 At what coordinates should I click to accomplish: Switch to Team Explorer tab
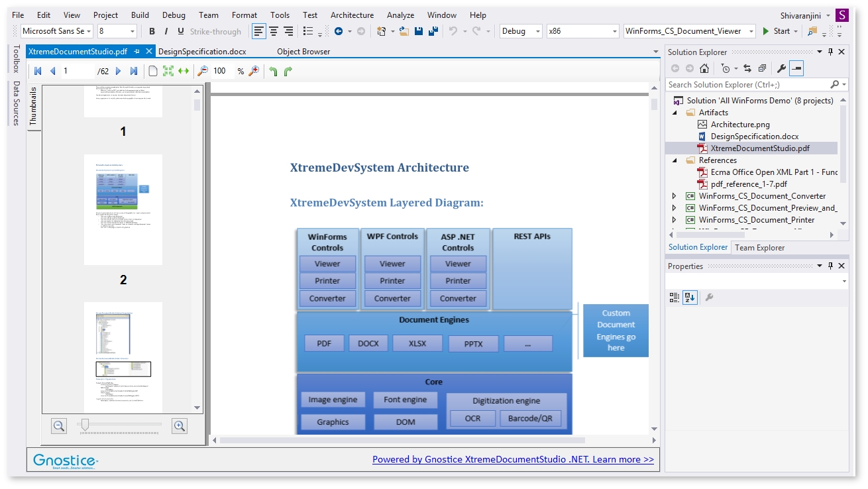coord(760,247)
